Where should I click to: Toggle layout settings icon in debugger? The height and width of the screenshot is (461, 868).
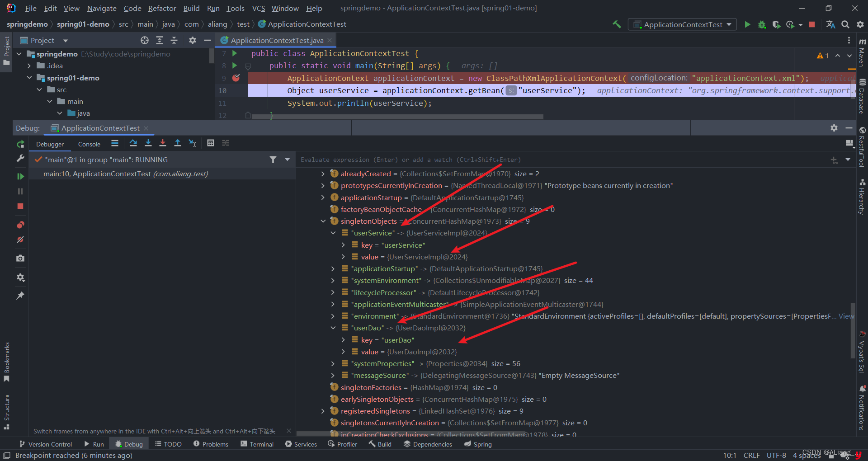click(x=849, y=143)
